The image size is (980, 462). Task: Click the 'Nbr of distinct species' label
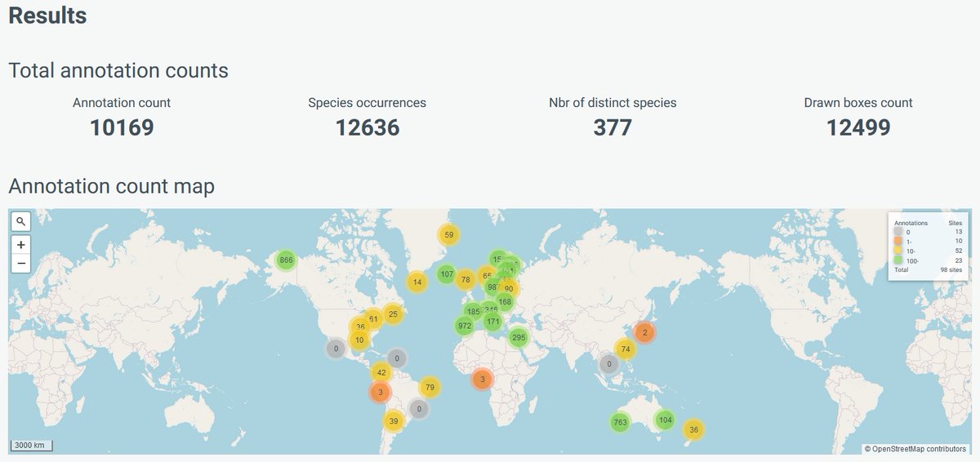[612, 103]
